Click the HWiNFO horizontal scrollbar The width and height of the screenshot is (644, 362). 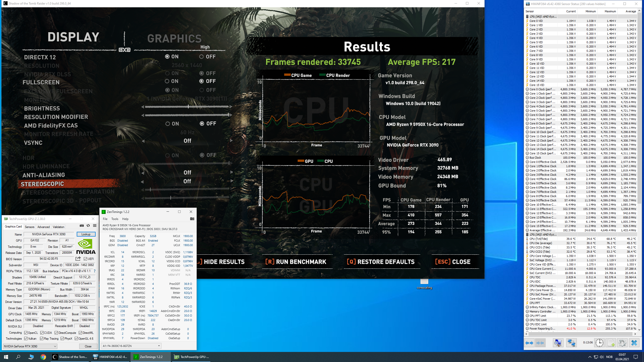click(x=581, y=334)
